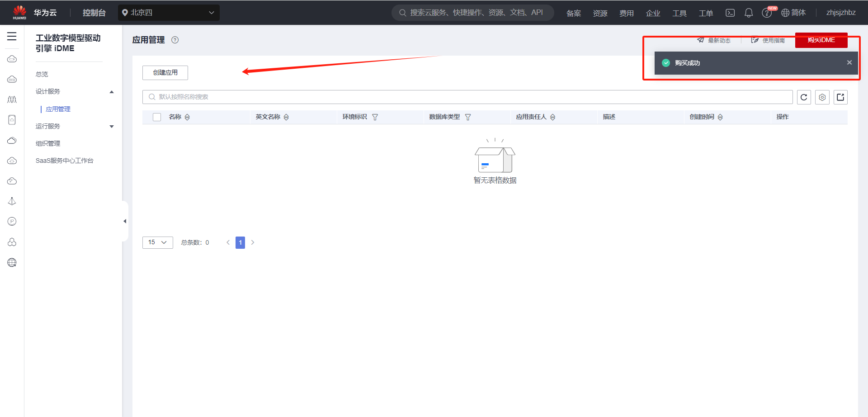This screenshot has width=868, height=417.
Task: Open the globe with W sidebar icon
Action: pos(12,262)
